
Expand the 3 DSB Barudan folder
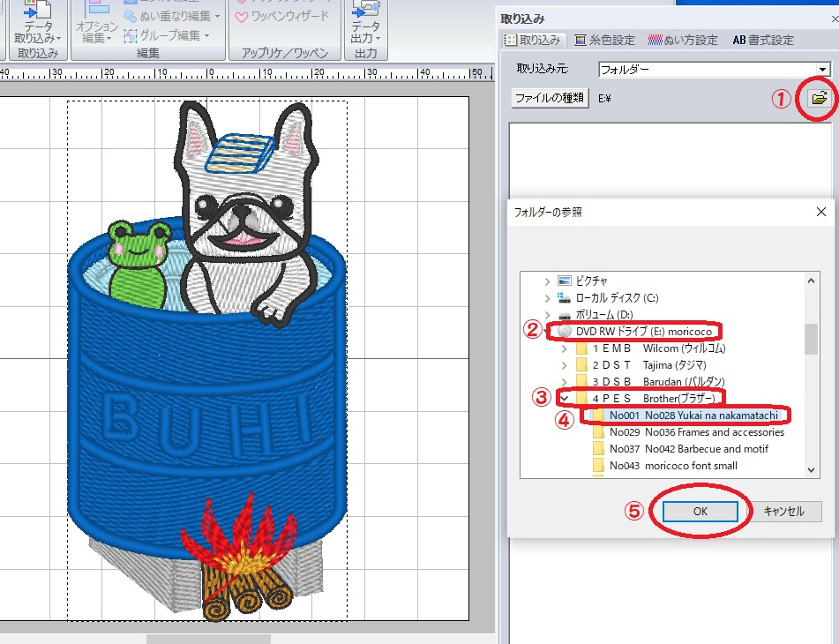[x=564, y=382]
